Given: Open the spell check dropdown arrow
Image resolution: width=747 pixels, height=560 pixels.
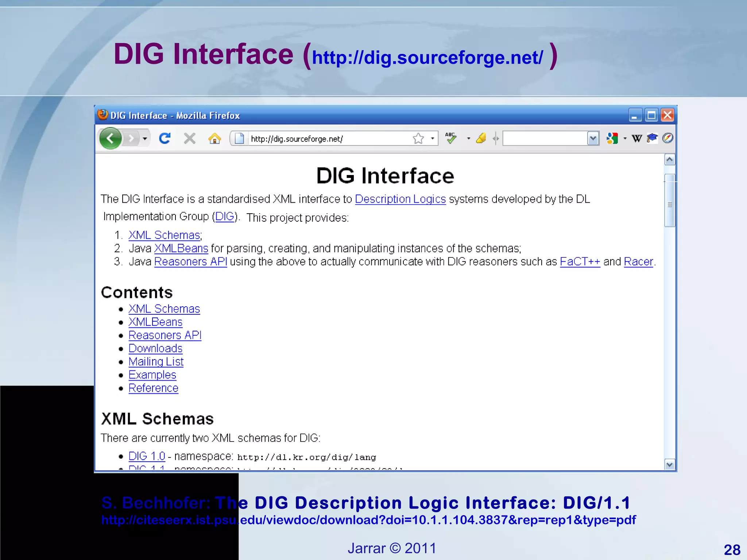Looking at the screenshot, I should pyautogui.click(x=468, y=139).
